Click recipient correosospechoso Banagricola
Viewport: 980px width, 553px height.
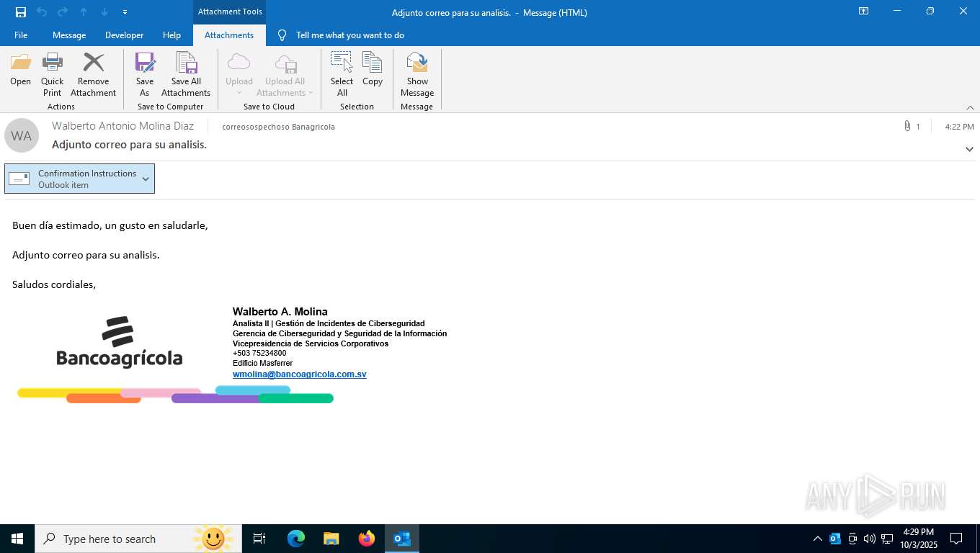click(x=278, y=127)
